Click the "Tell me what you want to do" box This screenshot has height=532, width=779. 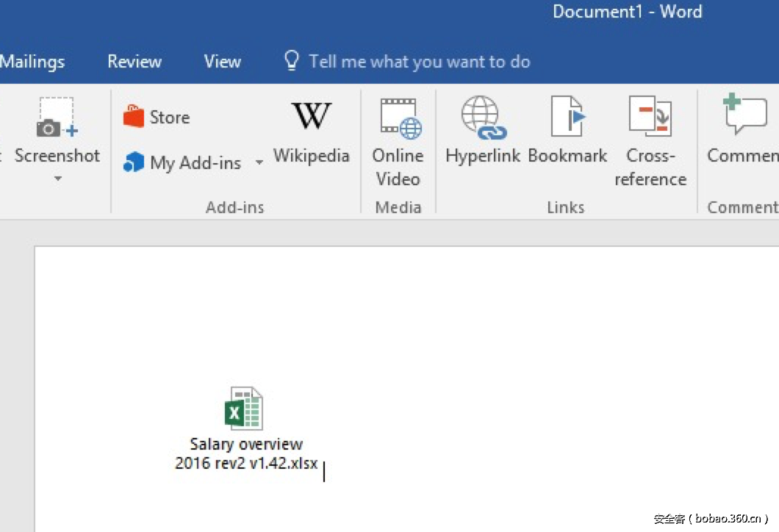tap(419, 62)
